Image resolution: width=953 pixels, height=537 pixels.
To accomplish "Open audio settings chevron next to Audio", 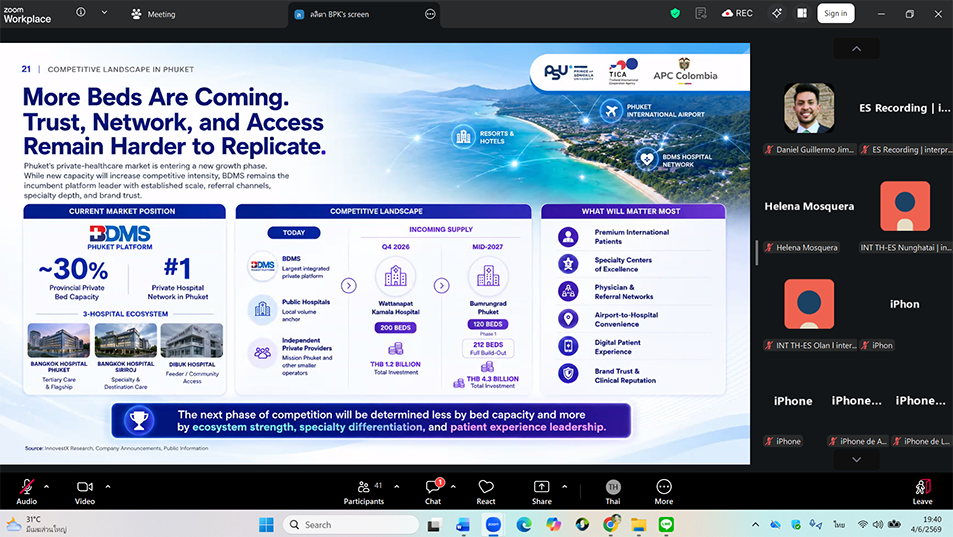I will click(46, 487).
